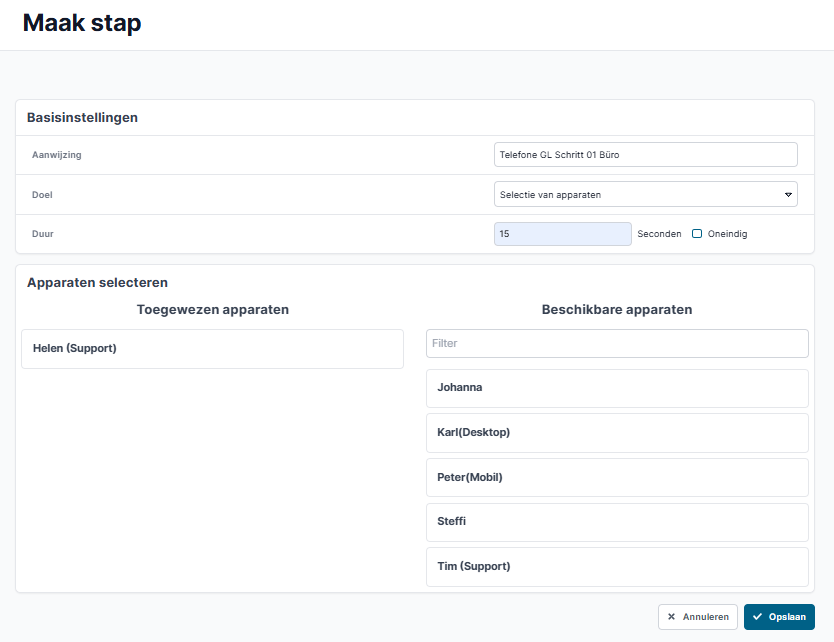Focus the Duur seconds input field

pyautogui.click(x=563, y=234)
